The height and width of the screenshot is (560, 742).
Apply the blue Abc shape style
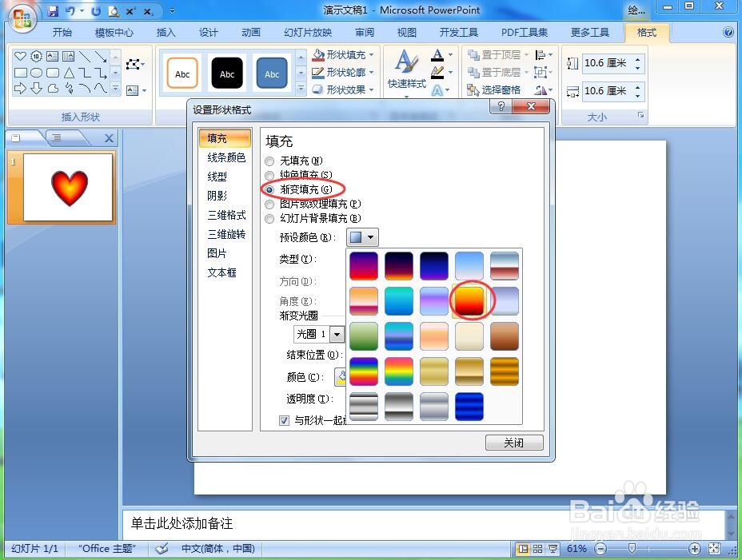(x=272, y=73)
